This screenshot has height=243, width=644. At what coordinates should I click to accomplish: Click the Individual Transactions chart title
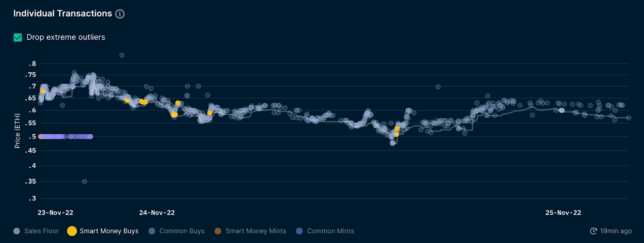pyautogui.click(x=62, y=14)
